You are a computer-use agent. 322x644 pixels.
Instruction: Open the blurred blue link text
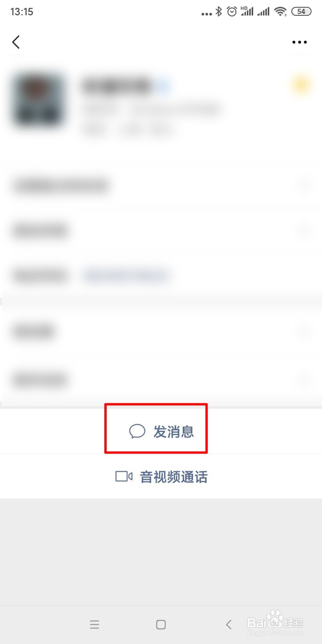point(126,276)
